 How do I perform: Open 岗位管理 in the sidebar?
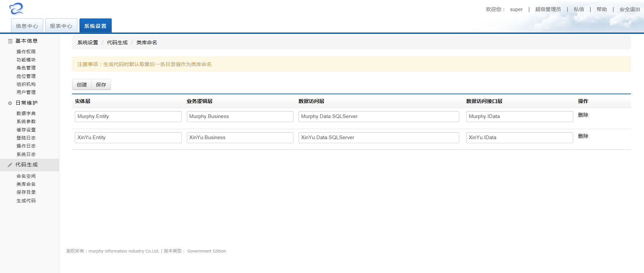pos(26,76)
